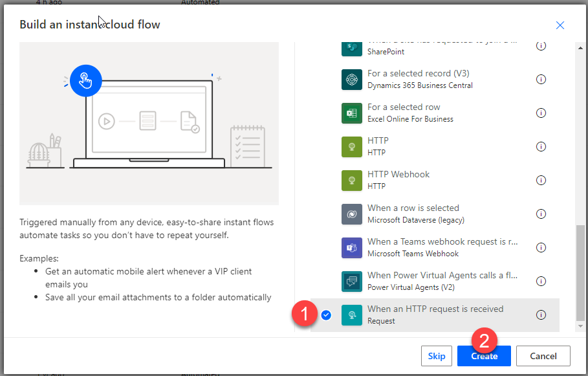The height and width of the screenshot is (376, 588).
Task: Click the 'Dynamics 365 Business Central' connector label
Action: click(x=420, y=85)
